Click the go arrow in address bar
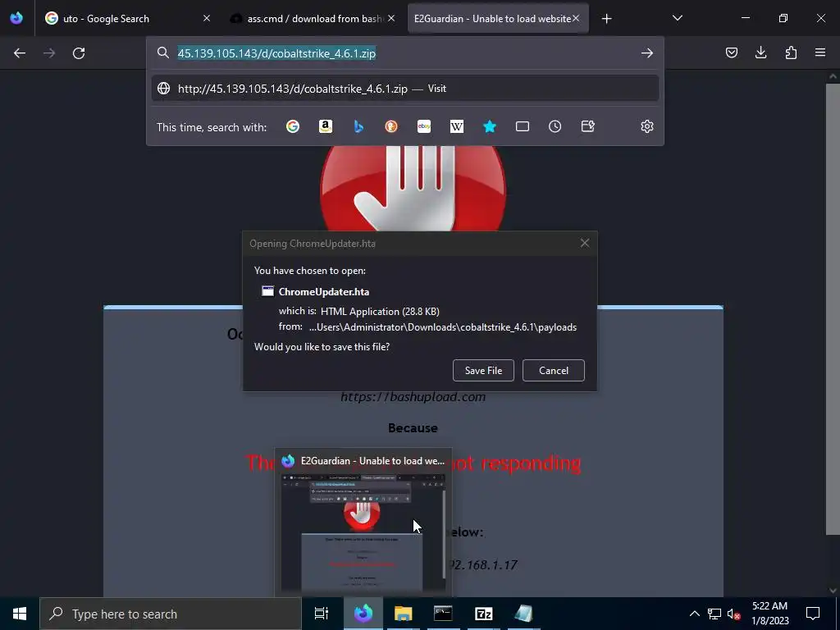This screenshot has height=630, width=840. [x=647, y=53]
